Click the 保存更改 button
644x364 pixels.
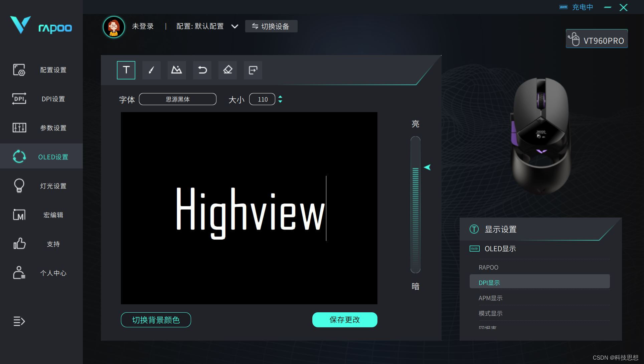345,320
